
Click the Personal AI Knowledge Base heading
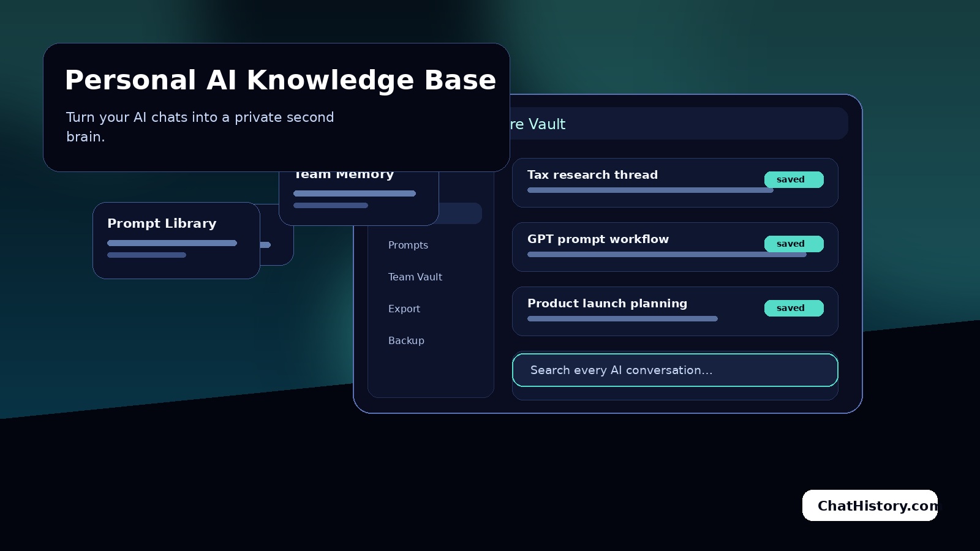(x=281, y=80)
